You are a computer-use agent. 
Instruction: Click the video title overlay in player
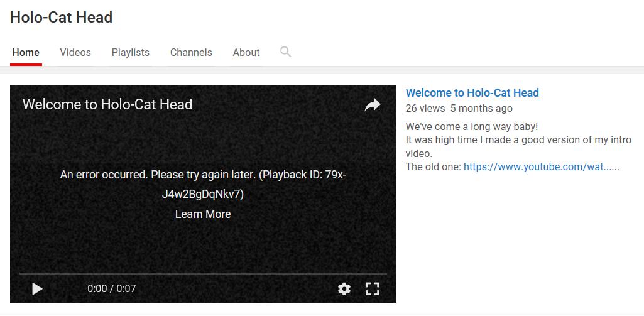(x=107, y=104)
